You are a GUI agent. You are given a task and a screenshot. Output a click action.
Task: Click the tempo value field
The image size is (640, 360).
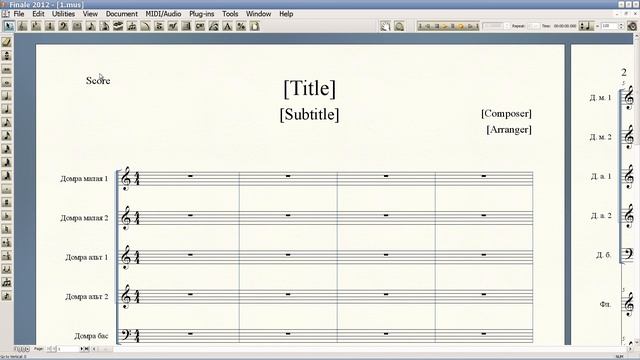610,26
